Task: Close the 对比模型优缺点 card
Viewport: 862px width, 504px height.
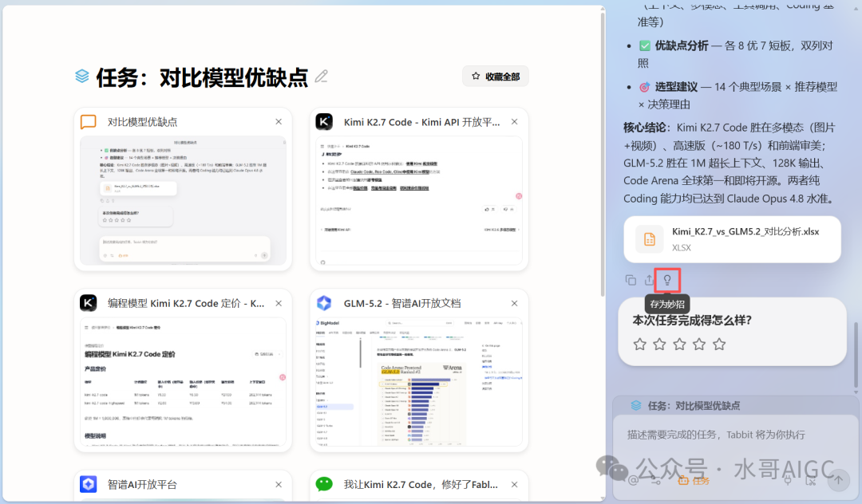Action: [x=279, y=122]
